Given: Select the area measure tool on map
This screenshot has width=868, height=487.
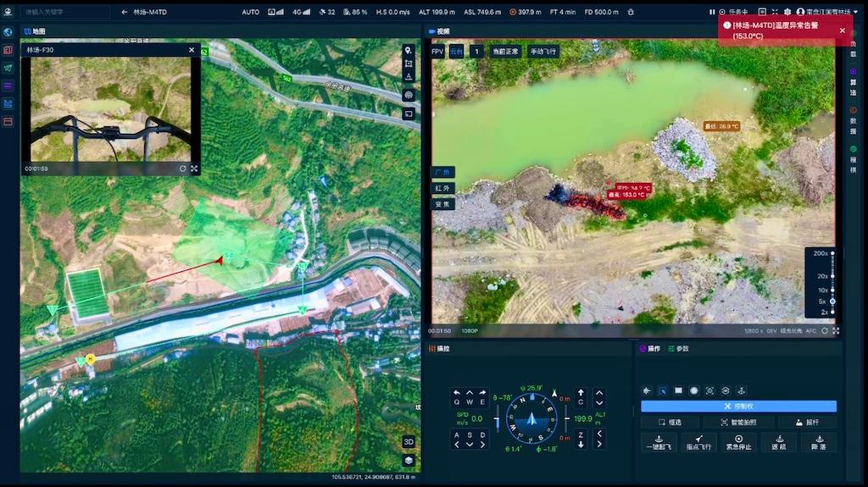Looking at the screenshot, I should coord(409,64).
